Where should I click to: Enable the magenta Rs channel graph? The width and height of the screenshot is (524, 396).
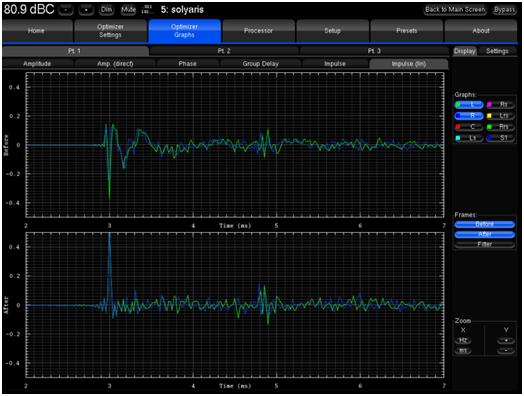point(500,105)
